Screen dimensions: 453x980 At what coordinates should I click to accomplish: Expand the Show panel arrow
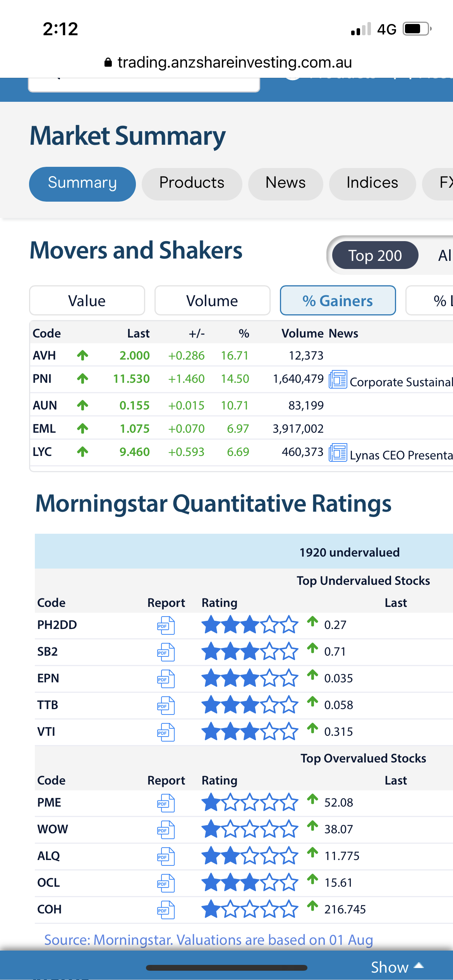click(419, 966)
